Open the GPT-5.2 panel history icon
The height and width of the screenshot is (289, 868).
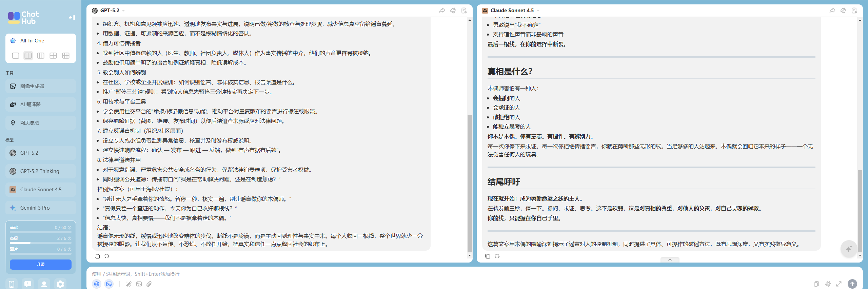(x=464, y=11)
